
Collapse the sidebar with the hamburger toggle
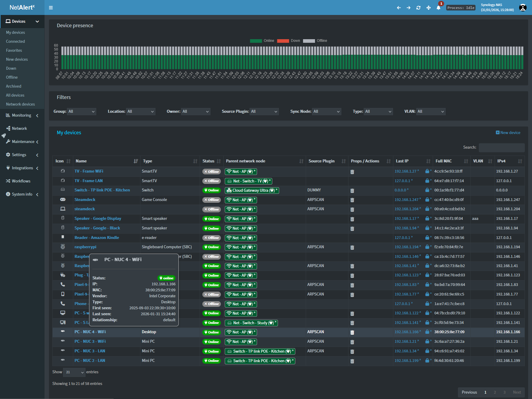click(51, 7)
